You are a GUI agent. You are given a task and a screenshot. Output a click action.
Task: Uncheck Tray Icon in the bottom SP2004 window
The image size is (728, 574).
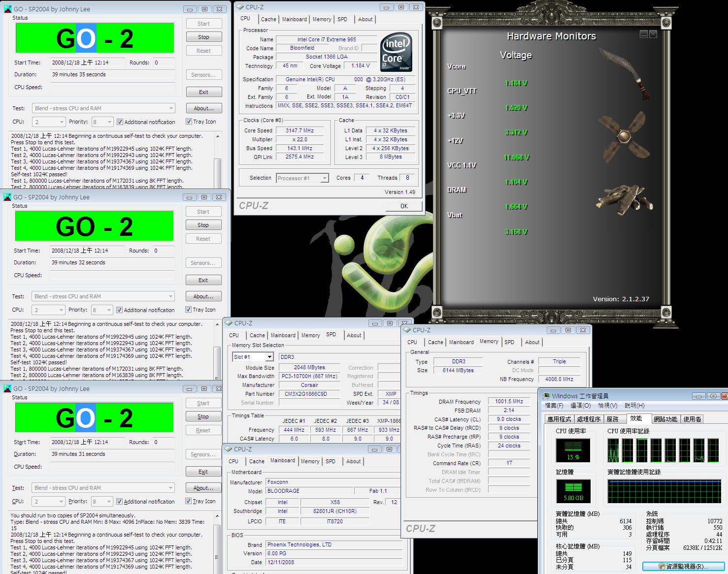click(x=188, y=501)
